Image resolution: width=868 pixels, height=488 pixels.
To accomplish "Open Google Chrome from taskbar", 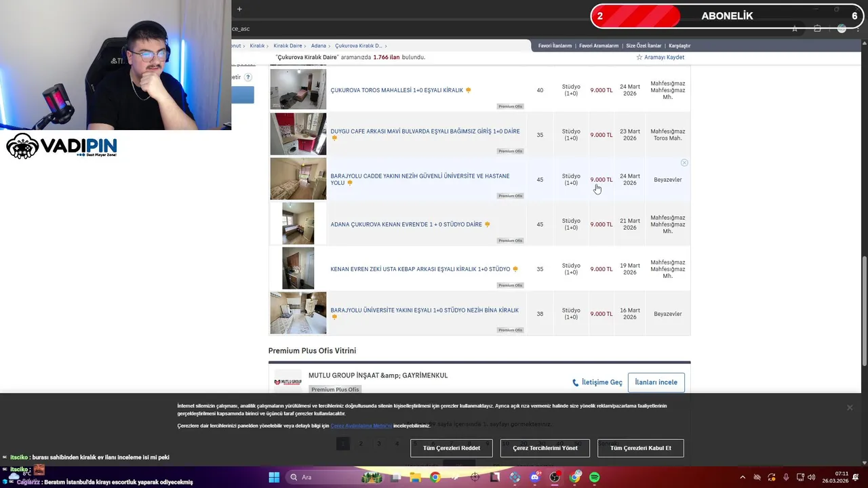I will [x=435, y=477].
